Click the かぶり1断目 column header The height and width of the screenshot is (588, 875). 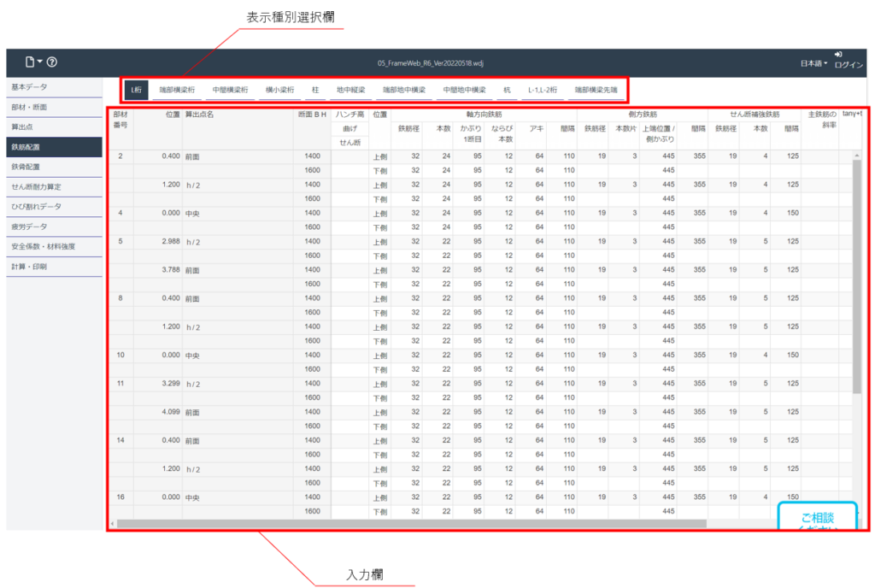[471, 134]
